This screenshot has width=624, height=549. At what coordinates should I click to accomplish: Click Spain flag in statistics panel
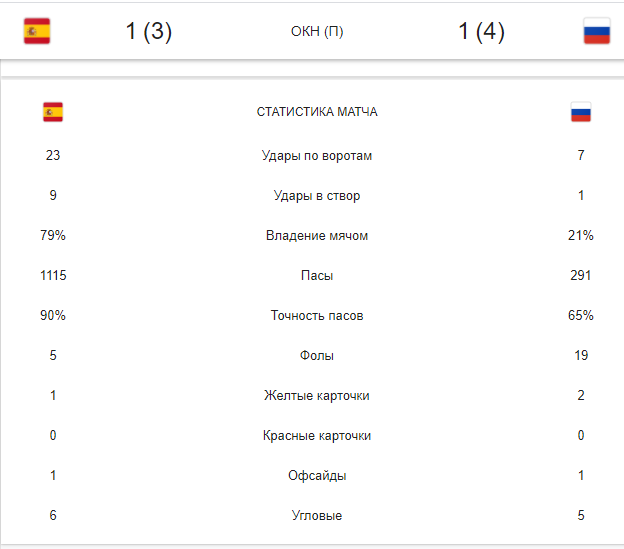pyautogui.click(x=53, y=112)
